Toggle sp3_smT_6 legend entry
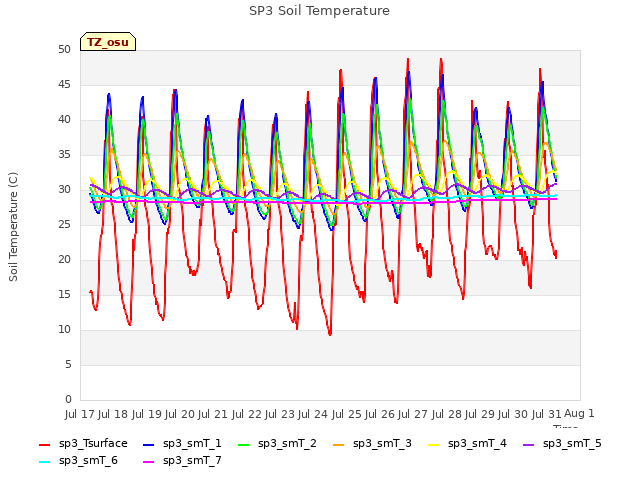 point(78,460)
